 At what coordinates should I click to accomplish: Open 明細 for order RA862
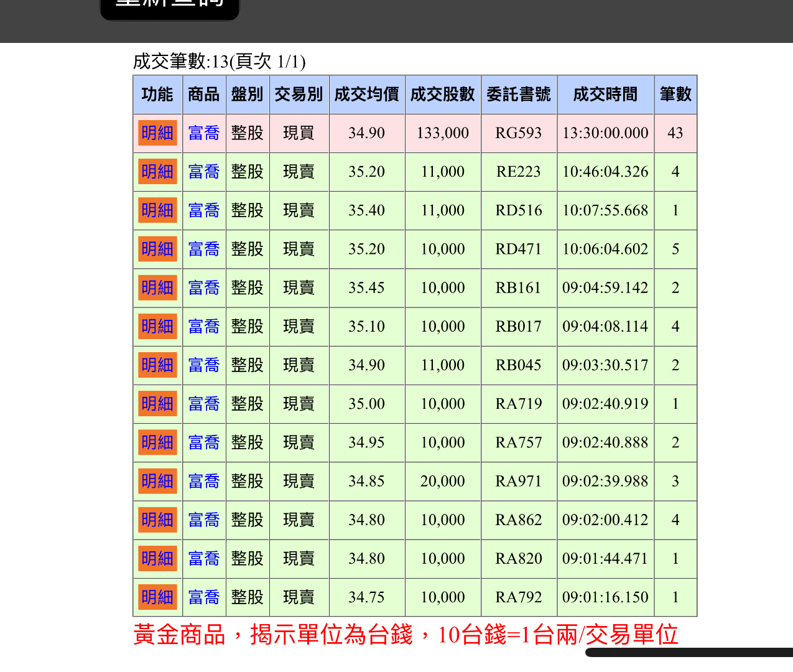click(157, 520)
